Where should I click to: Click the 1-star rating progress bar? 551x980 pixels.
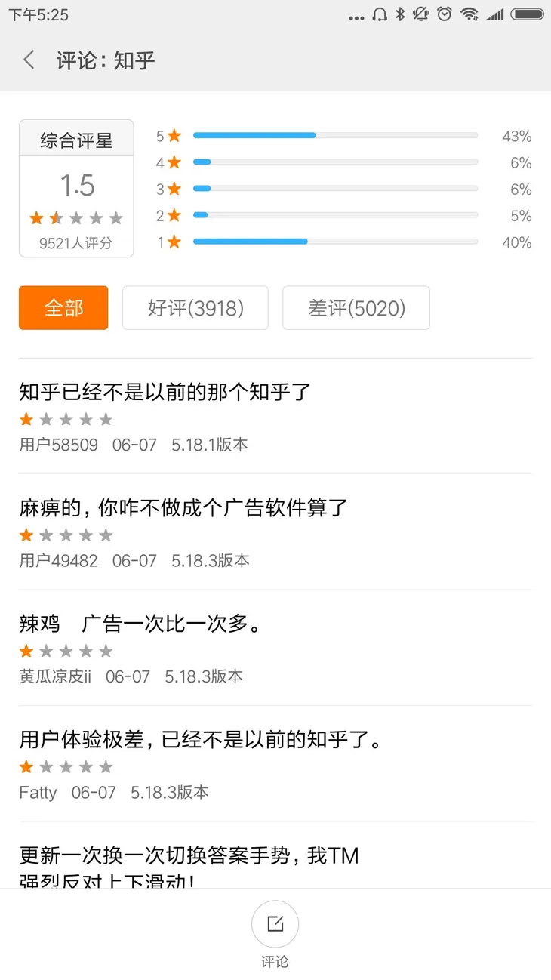click(335, 242)
